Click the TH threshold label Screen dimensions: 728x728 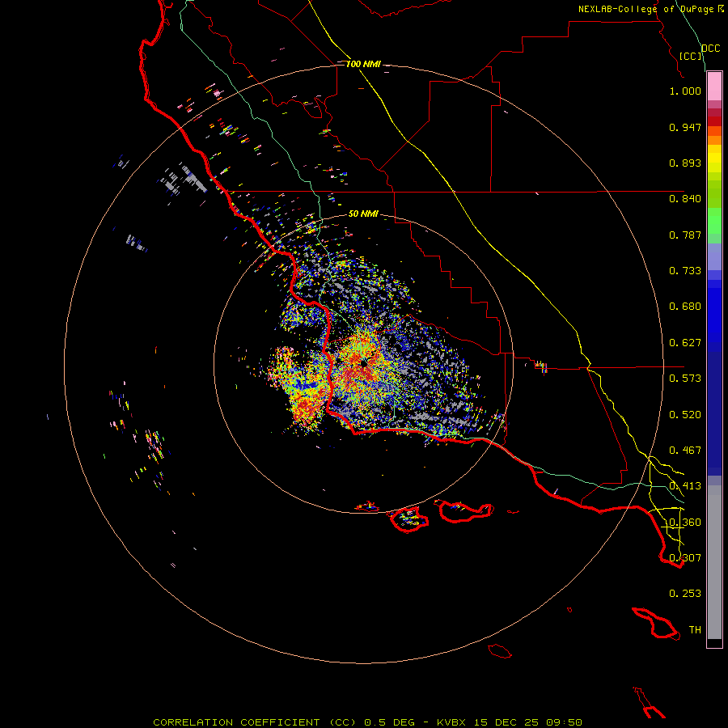pyautogui.click(x=695, y=630)
